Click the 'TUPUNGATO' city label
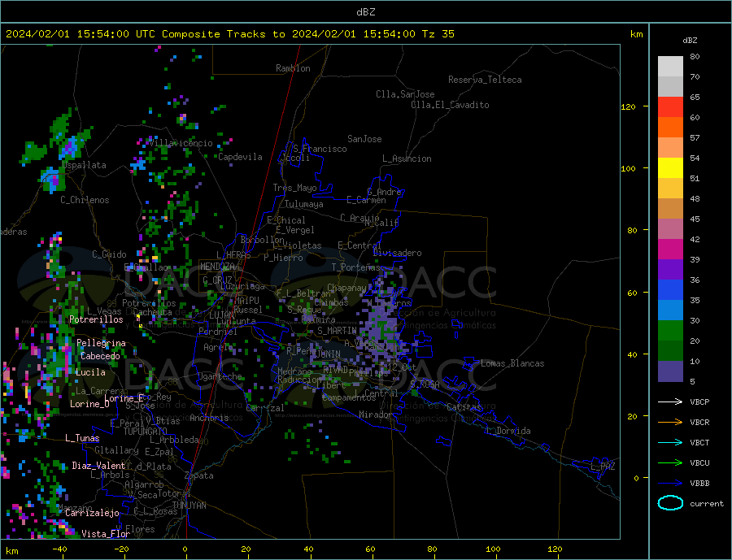Image resolution: width=732 pixels, height=560 pixels. (x=146, y=432)
